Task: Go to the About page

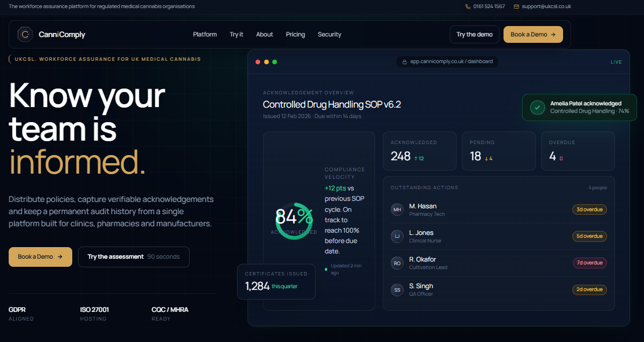Action: tap(265, 35)
